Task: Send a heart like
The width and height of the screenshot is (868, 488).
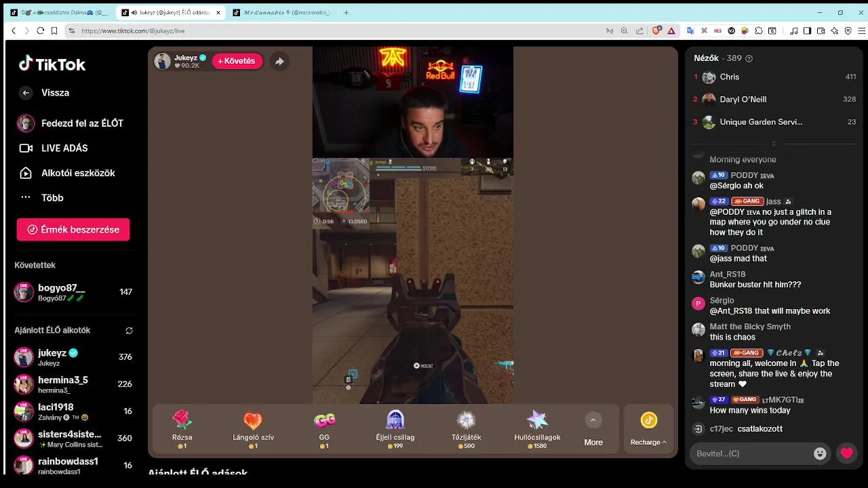Action: (x=847, y=453)
